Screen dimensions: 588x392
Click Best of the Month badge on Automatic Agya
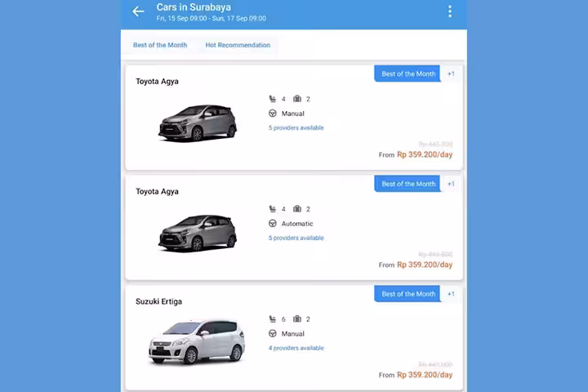click(x=408, y=184)
